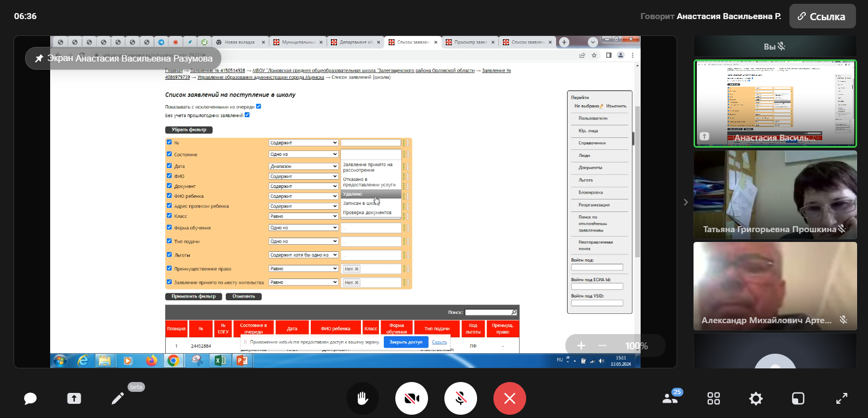868x418 pixels.
Task: Click the share screen icon
Action: click(x=74, y=399)
